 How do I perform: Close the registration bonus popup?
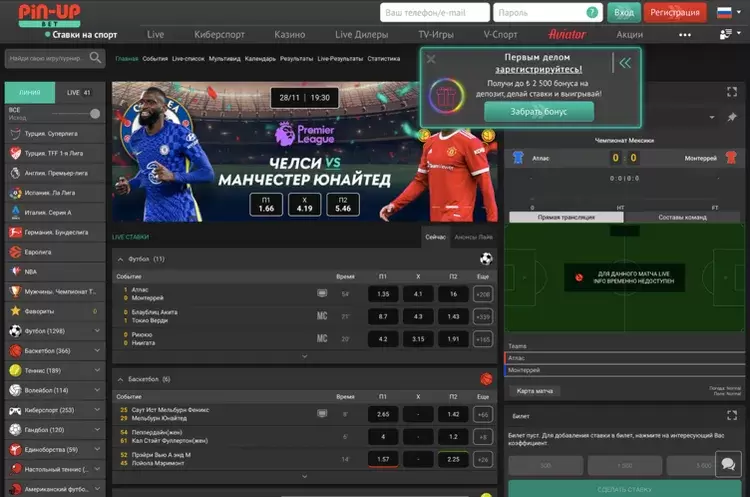tap(431, 60)
